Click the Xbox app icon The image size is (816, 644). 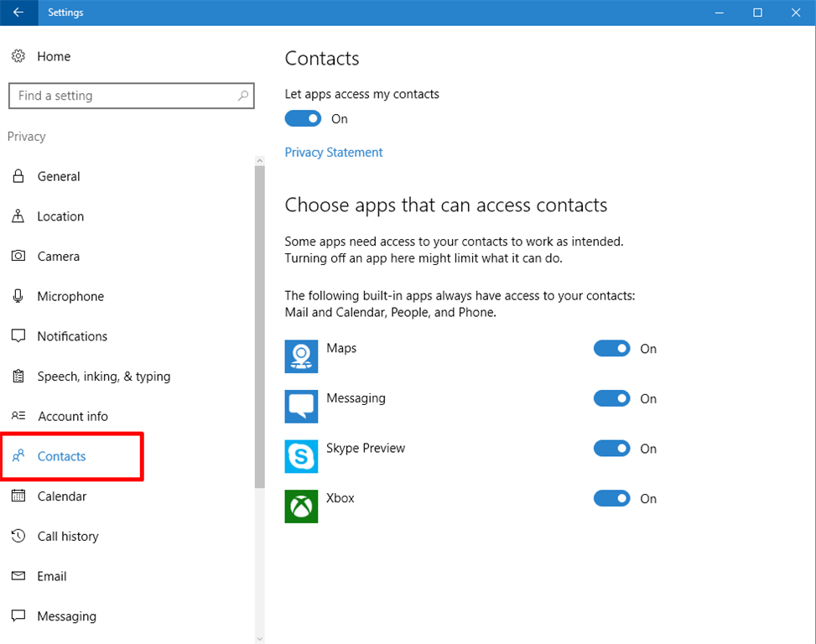click(301, 506)
